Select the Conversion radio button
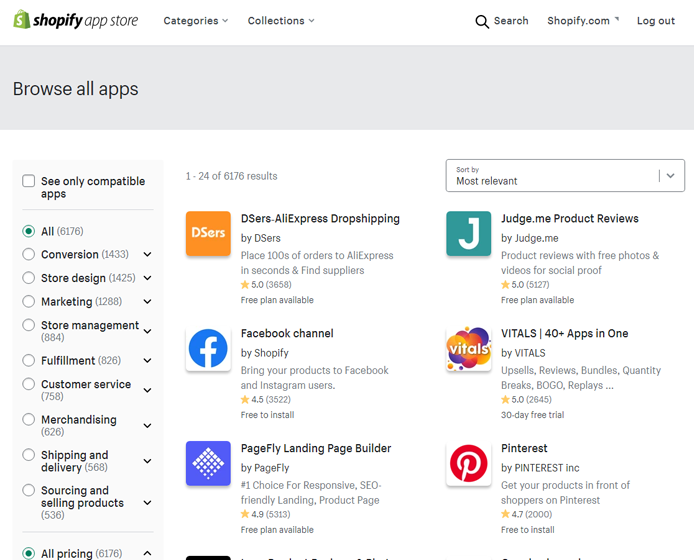Screen dimensions: 694x560 click(29, 254)
